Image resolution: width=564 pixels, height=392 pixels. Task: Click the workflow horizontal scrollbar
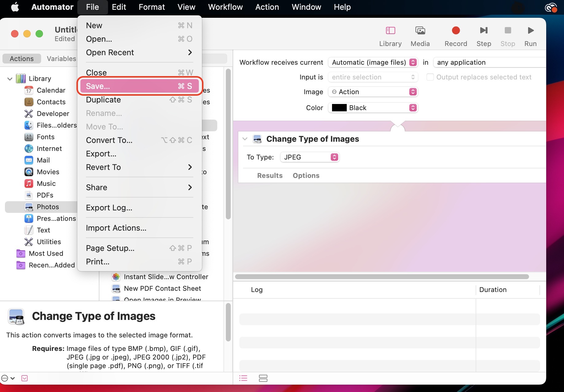click(382, 277)
